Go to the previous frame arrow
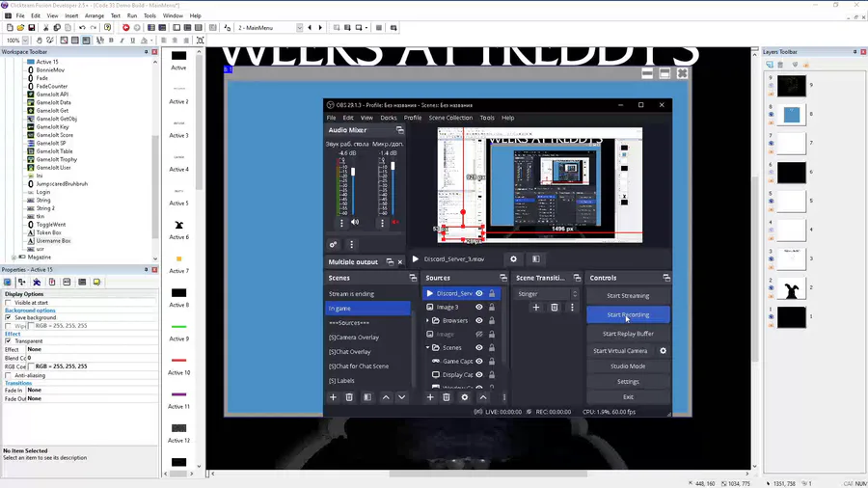 (x=310, y=28)
